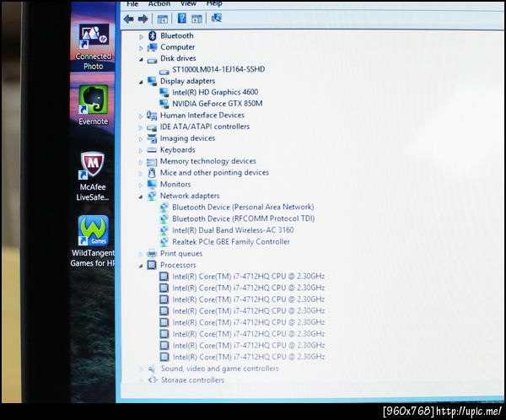The image size is (506, 420).
Task: Select the Imaging devices label
Action: (187, 138)
